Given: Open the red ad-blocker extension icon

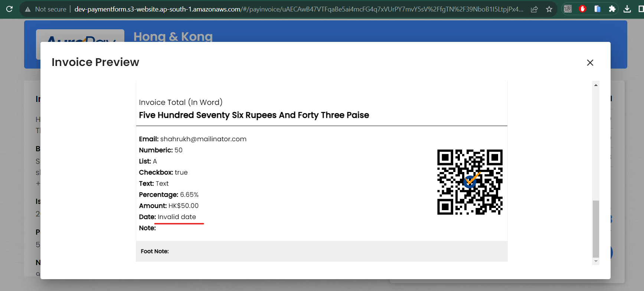Looking at the screenshot, I should click(x=582, y=9).
